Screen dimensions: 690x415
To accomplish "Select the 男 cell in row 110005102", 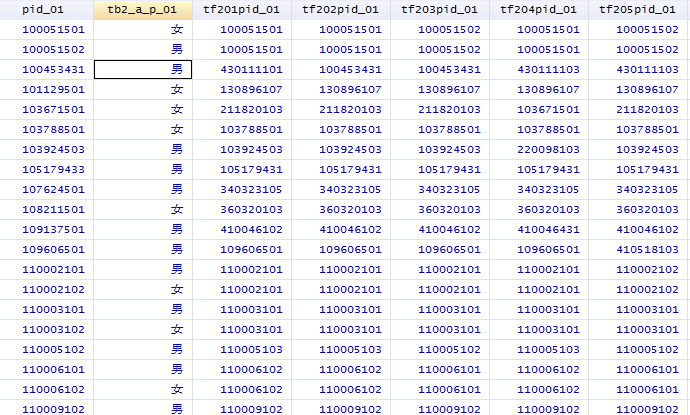I will click(143, 350).
